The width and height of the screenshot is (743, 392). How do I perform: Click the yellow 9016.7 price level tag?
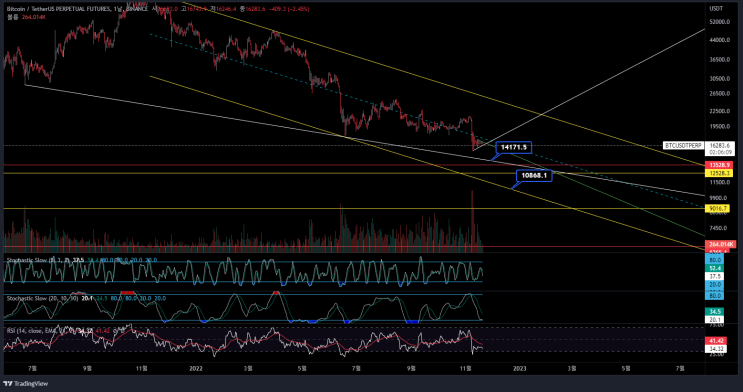(x=717, y=209)
